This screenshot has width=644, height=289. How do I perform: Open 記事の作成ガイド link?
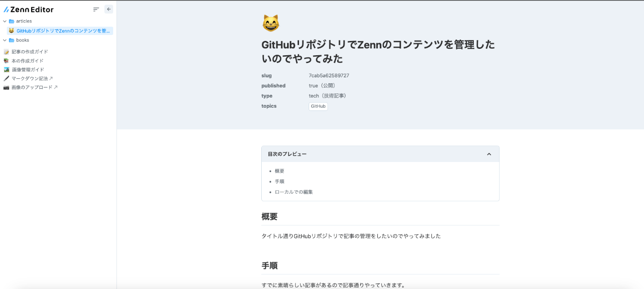(30, 52)
